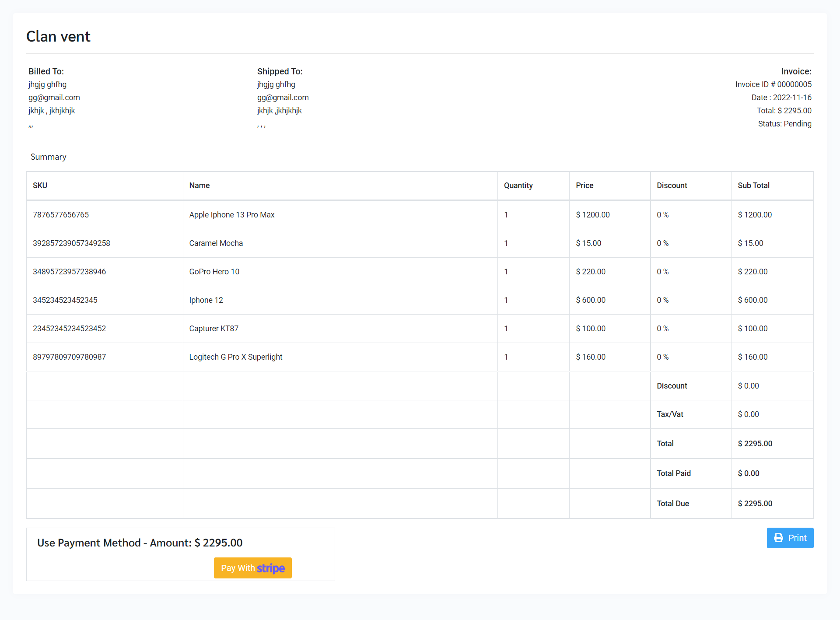Screen dimensions: 840x620
Task: Click the billed-to email gg@gmail.com
Action: click(x=54, y=98)
